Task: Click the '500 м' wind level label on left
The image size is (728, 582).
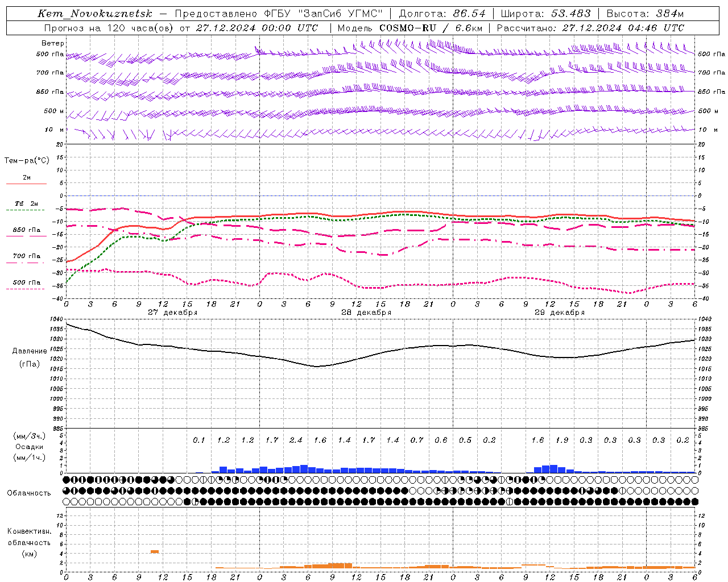Action: (54, 111)
